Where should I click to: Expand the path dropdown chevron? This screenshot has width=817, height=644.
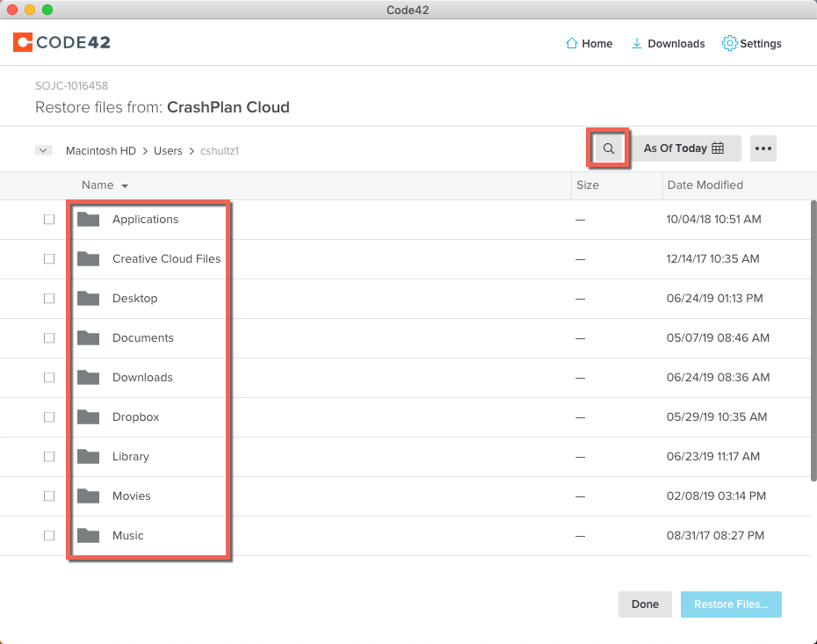pos(44,150)
